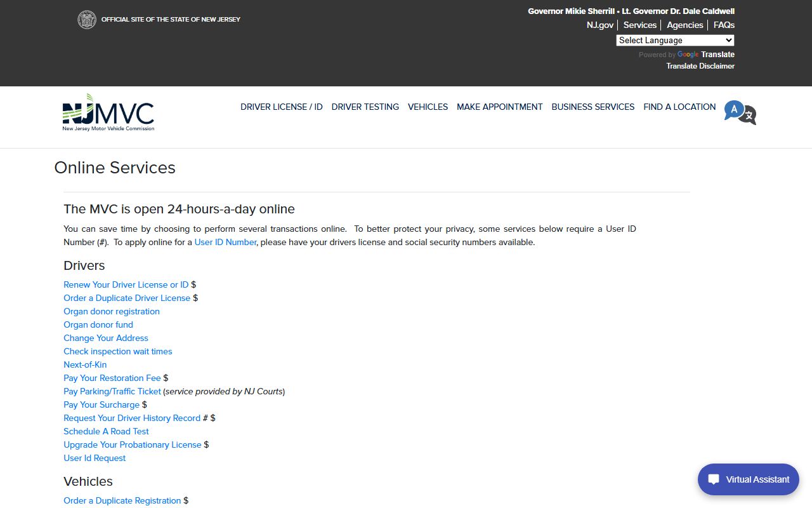The height and width of the screenshot is (508, 812).
Task: Open Renew Your Driver License or ID
Action: click(x=126, y=284)
